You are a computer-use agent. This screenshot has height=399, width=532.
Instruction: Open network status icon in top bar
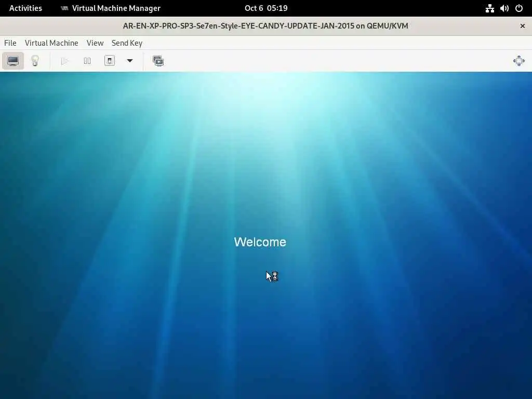[489, 8]
